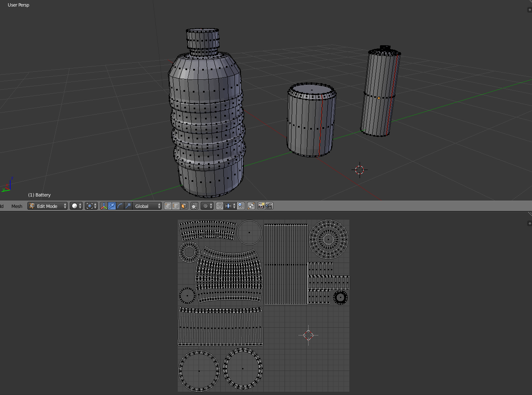Open the snap element type dropdown
Screen dimensions: 532x395
[x=230, y=206]
